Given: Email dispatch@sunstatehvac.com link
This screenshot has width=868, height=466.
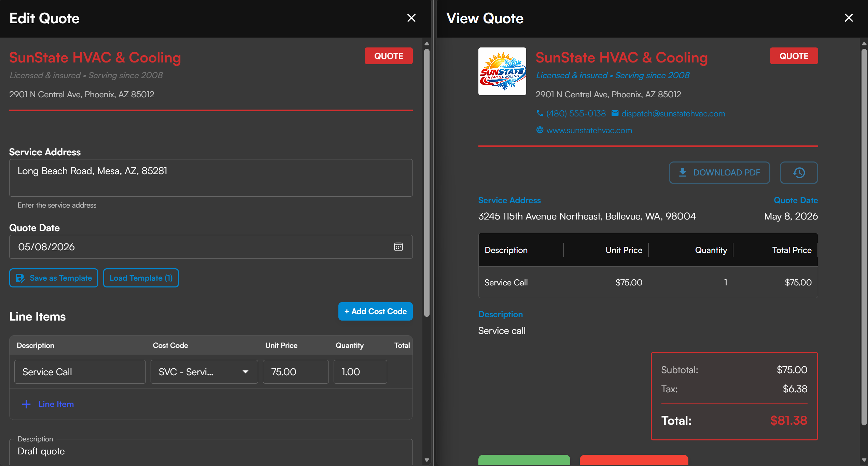Looking at the screenshot, I should 673,113.
